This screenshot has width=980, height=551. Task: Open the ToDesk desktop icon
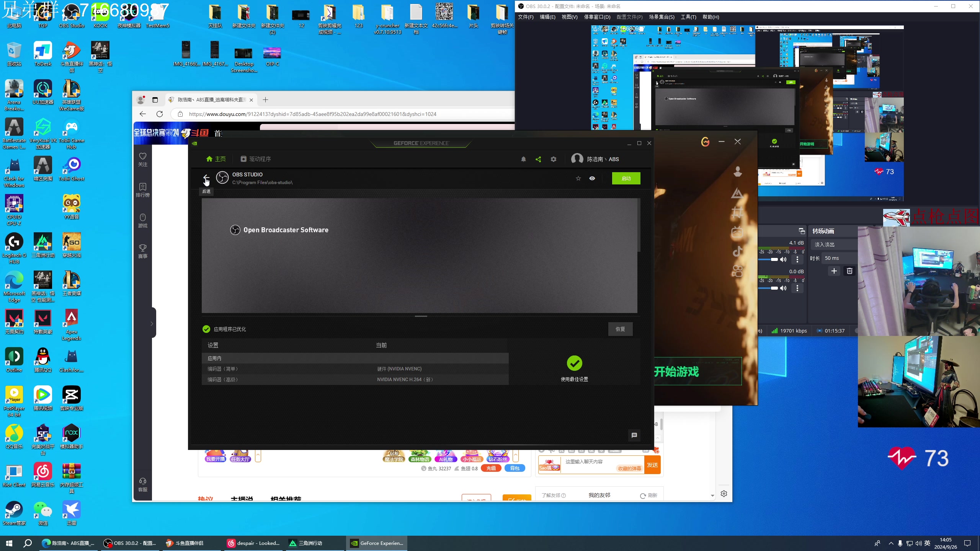click(x=43, y=54)
